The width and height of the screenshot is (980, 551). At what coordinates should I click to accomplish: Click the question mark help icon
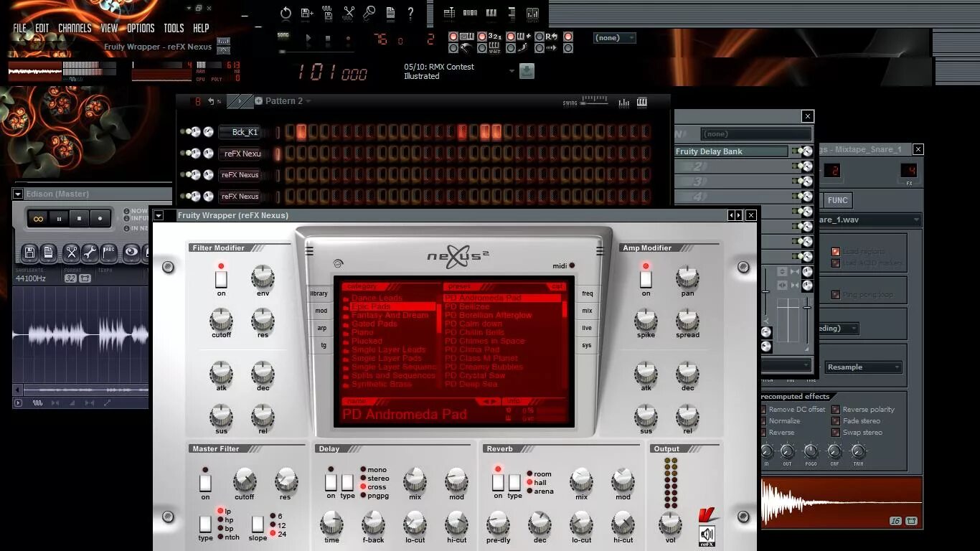pos(410,13)
